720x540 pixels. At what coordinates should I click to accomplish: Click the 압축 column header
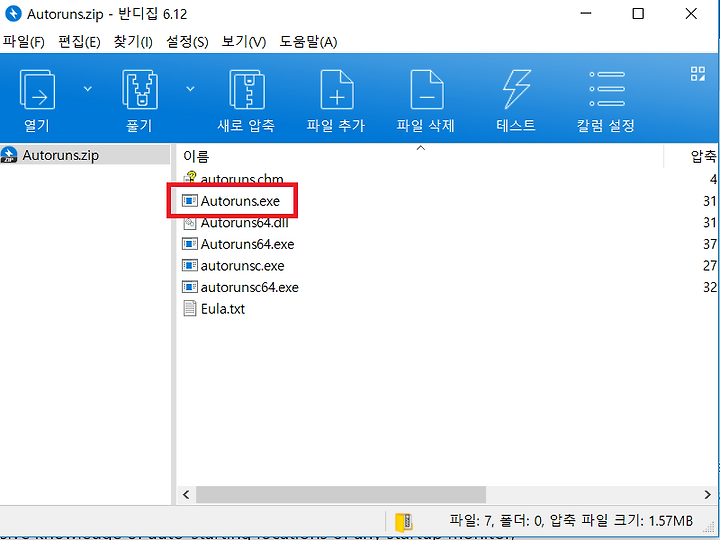(703, 157)
